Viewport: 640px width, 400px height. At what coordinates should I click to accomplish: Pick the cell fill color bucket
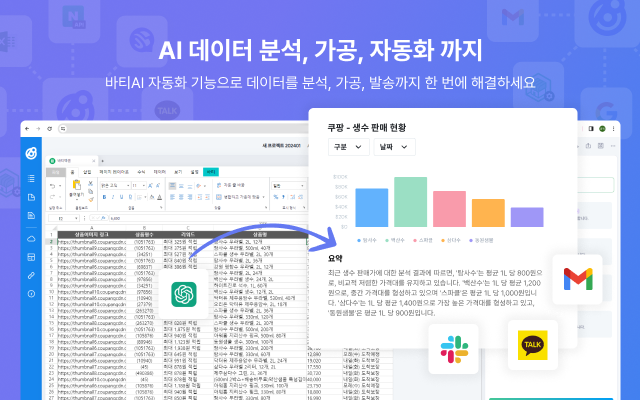pyautogui.click(x=152, y=197)
